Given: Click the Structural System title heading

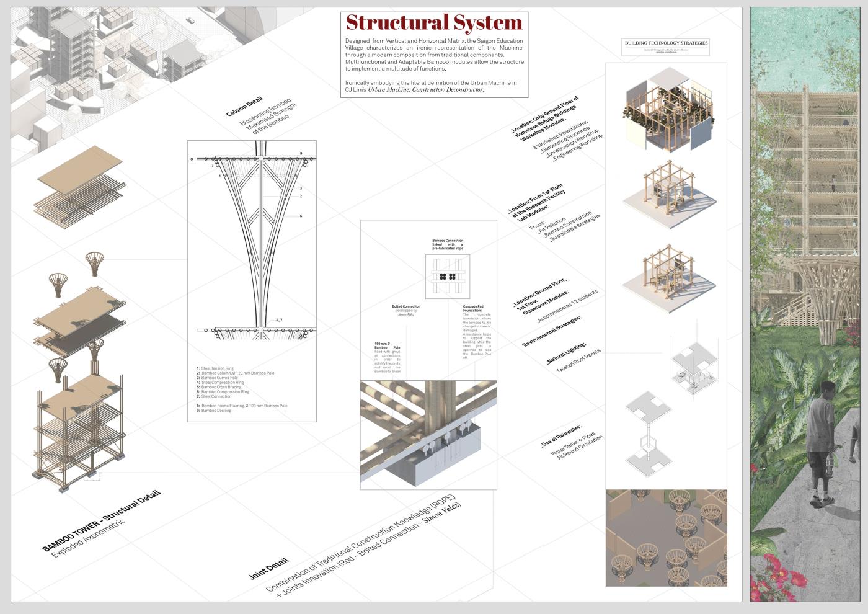Looking at the screenshot, I should tap(434, 22).
